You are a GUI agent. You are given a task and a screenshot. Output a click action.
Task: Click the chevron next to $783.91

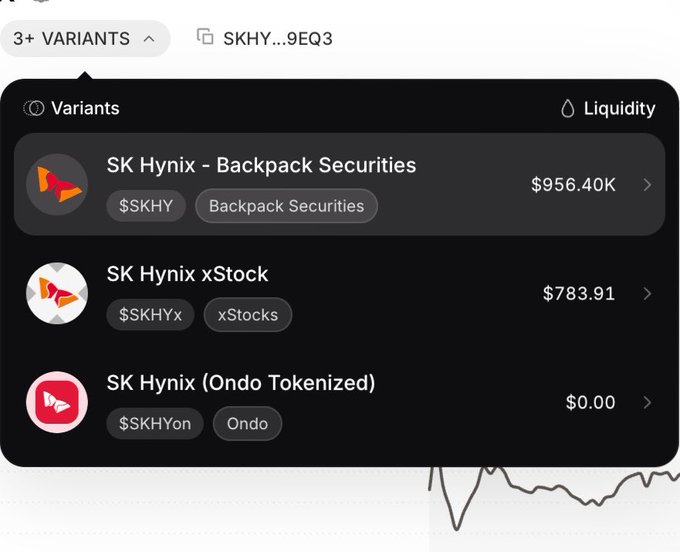point(647,294)
